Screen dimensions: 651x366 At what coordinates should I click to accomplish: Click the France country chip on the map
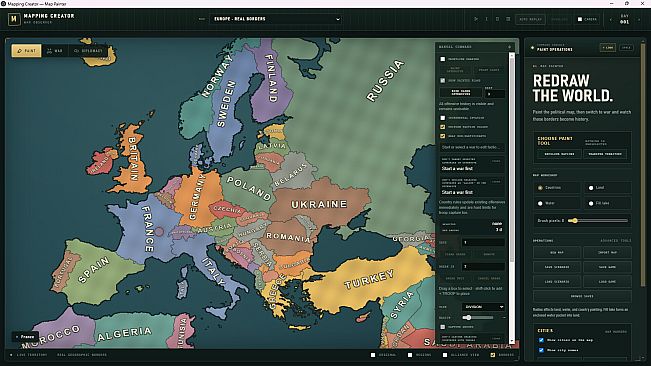[x=25, y=337]
